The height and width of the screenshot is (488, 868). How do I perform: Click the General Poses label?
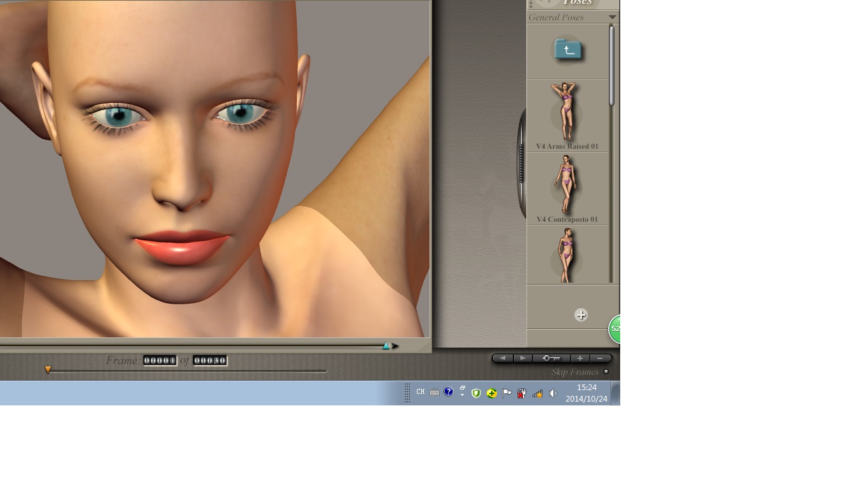[556, 17]
